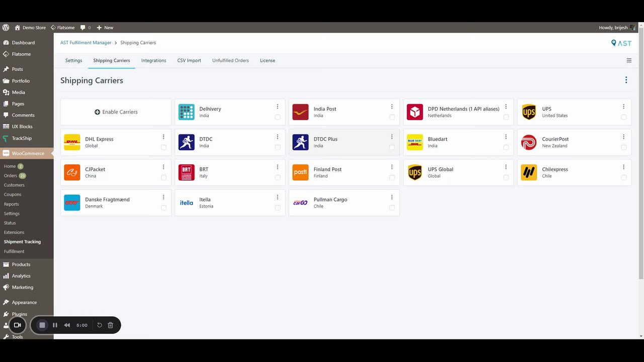Viewport: 644px width, 362px height.
Task: Tick the CJPacket checkbox
Action: pyautogui.click(x=164, y=177)
